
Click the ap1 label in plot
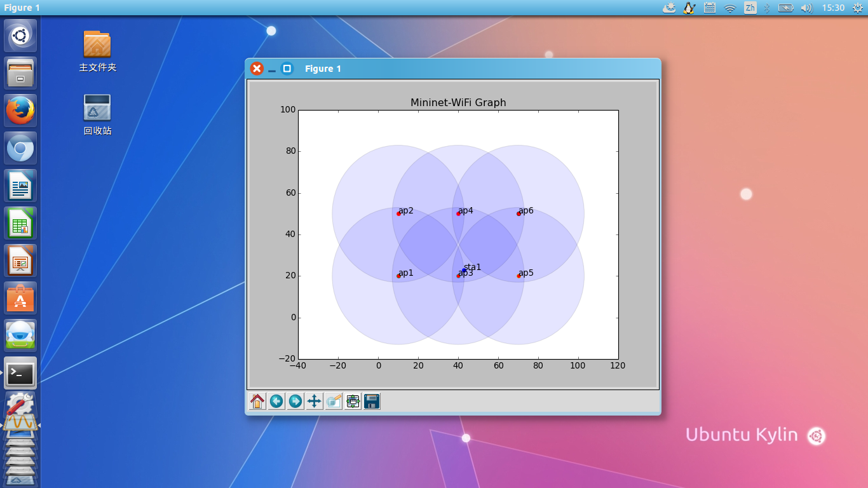tap(405, 273)
